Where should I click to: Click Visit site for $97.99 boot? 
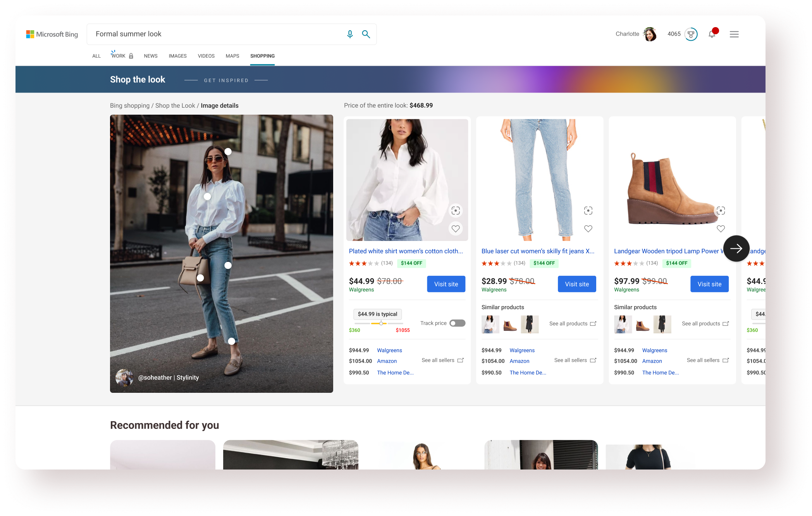tap(709, 284)
